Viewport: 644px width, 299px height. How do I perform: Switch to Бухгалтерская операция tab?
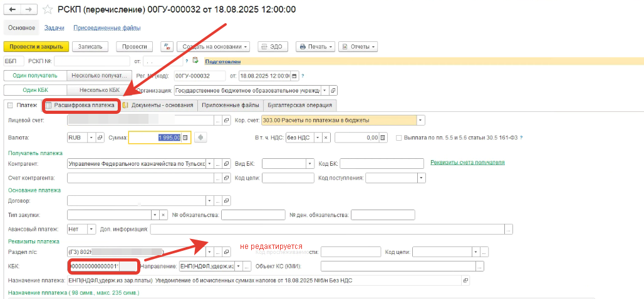300,105
